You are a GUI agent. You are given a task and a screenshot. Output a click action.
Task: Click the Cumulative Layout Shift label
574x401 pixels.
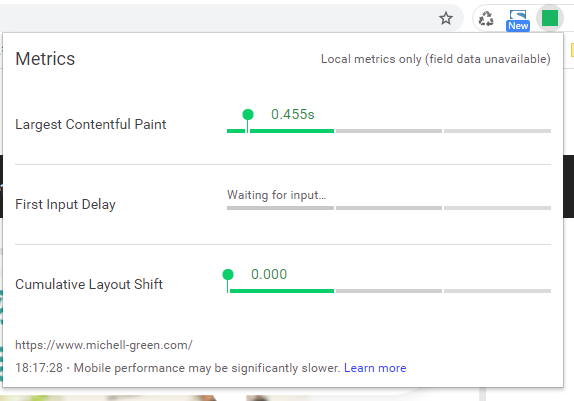[89, 284]
